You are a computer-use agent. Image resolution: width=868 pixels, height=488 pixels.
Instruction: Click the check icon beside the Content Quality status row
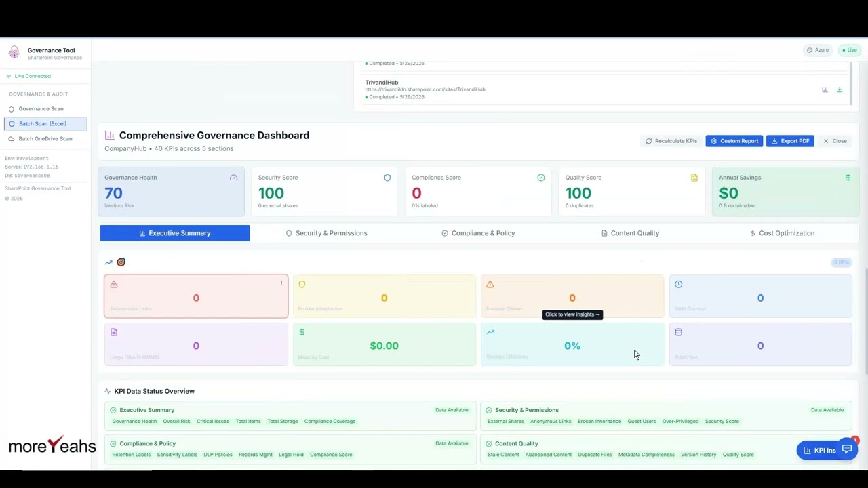pyautogui.click(x=488, y=444)
